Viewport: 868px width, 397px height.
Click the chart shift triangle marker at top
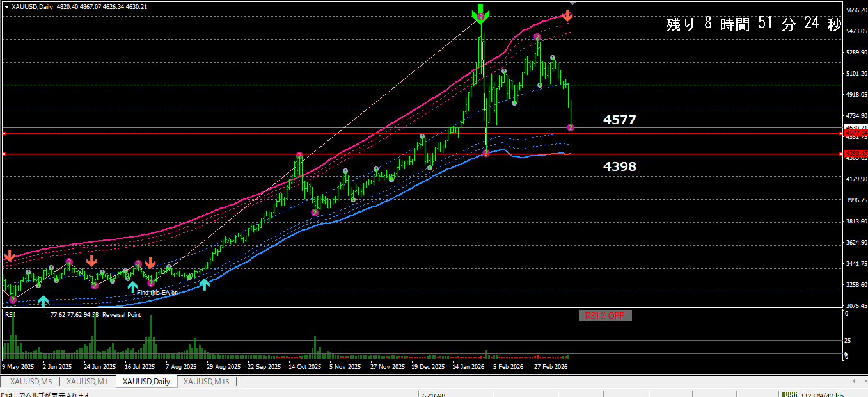[x=573, y=3]
